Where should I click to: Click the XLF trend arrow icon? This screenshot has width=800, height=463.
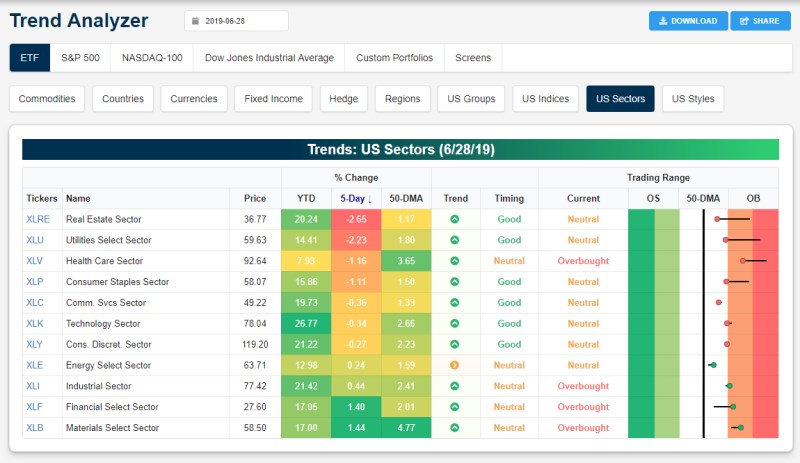(x=455, y=407)
